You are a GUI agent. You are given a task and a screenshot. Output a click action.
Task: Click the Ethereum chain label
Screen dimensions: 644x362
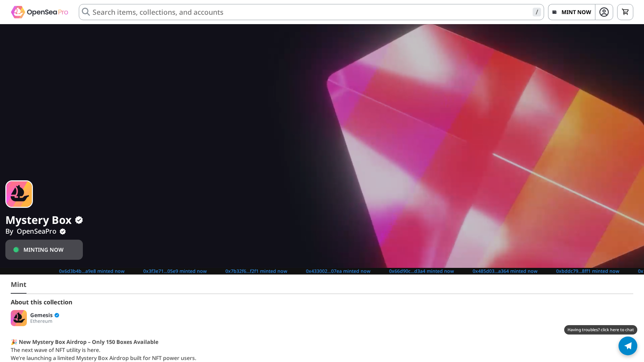click(x=41, y=321)
